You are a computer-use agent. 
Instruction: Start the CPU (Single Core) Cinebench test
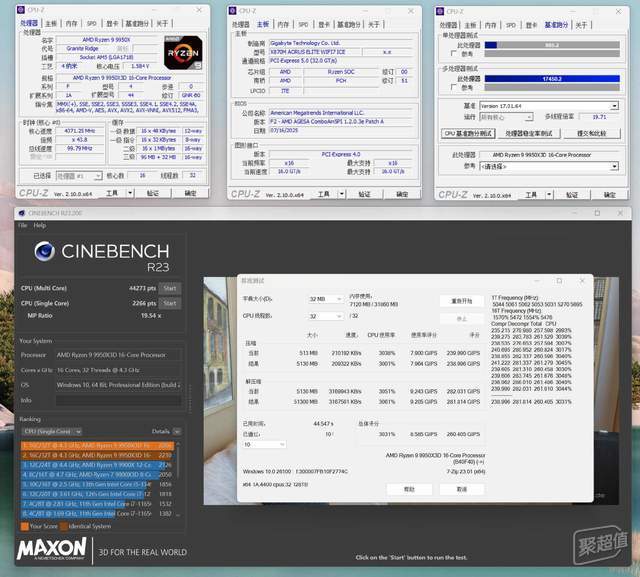[x=170, y=303]
